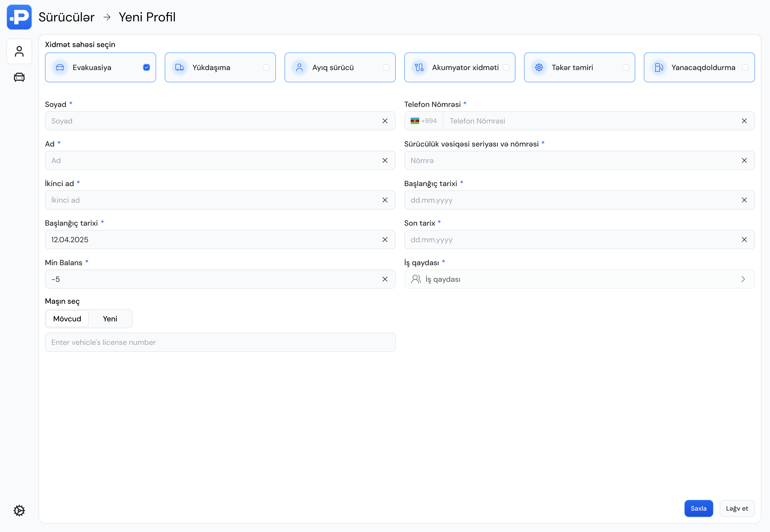Clear the Telefon Nömrəsi field
770x532 pixels.
pos(744,121)
